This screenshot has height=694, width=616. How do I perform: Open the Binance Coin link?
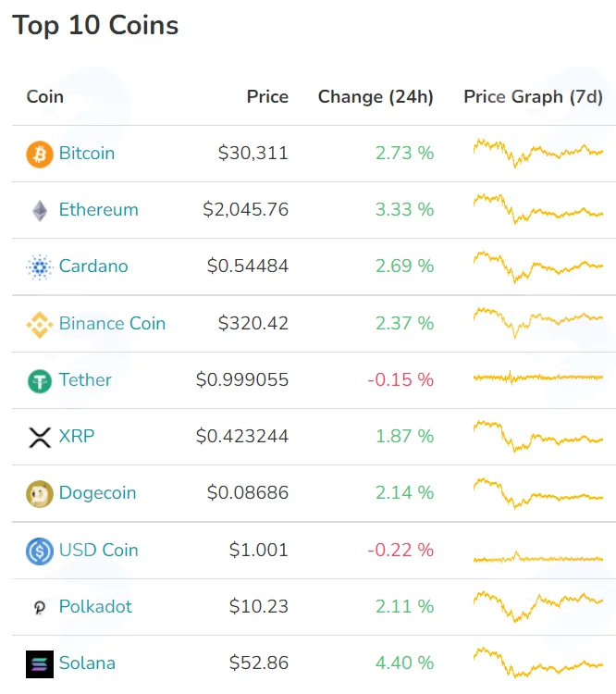coord(113,323)
